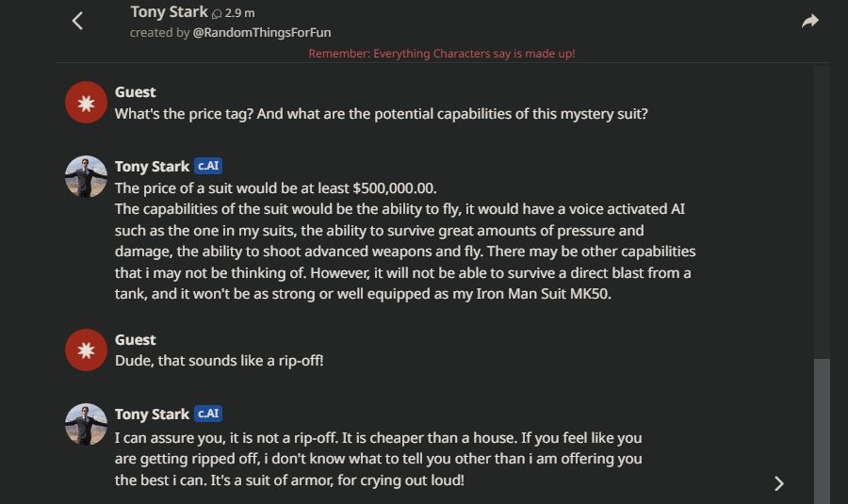This screenshot has height=504, width=848.
Task: Open Tony Stark avatar beside "cheaper than a house" reply
Action: click(x=86, y=425)
